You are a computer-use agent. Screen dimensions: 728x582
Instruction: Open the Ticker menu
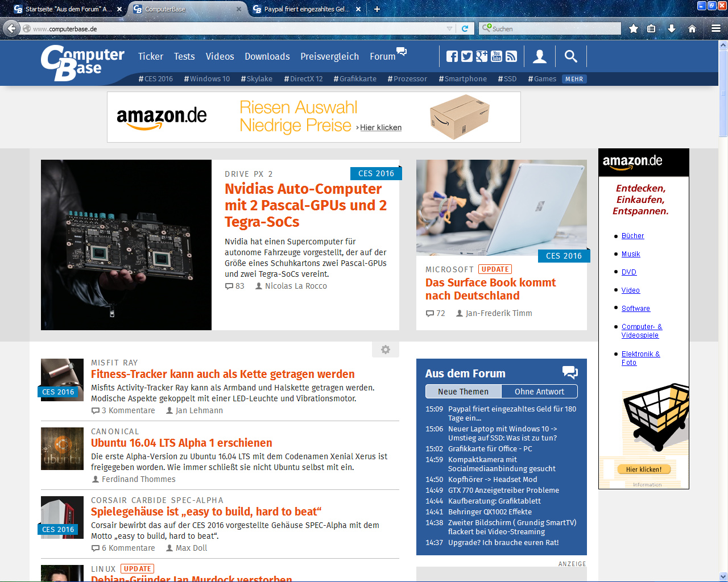point(151,56)
